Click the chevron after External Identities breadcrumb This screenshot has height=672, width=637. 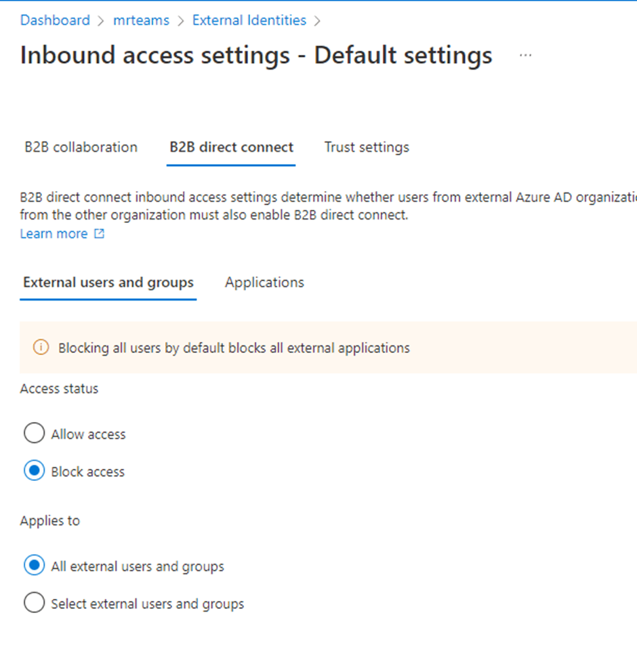(x=316, y=21)
